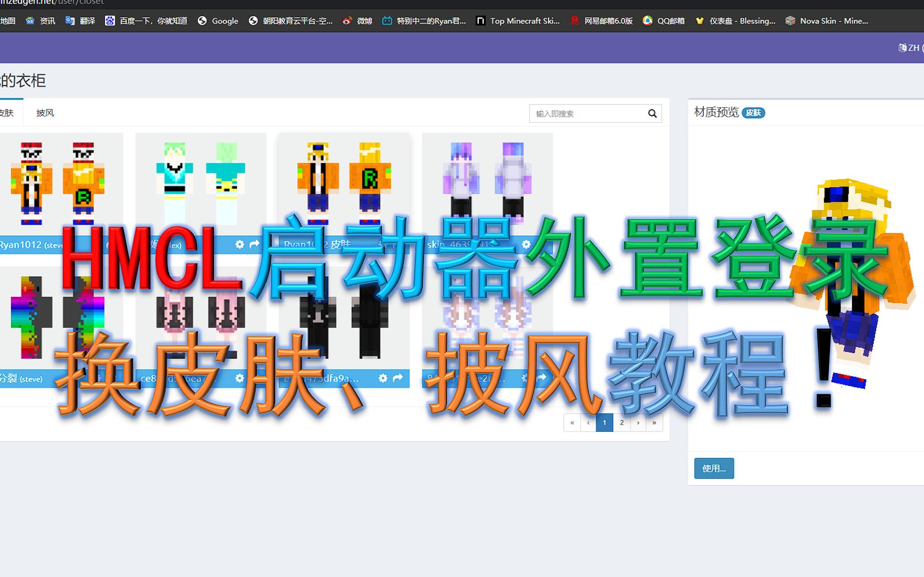The width and height of the screenshot is (924, 577).
Task: Open gear settings of the alex skin card
Action: pyautogui.click(x=240, y=244)
